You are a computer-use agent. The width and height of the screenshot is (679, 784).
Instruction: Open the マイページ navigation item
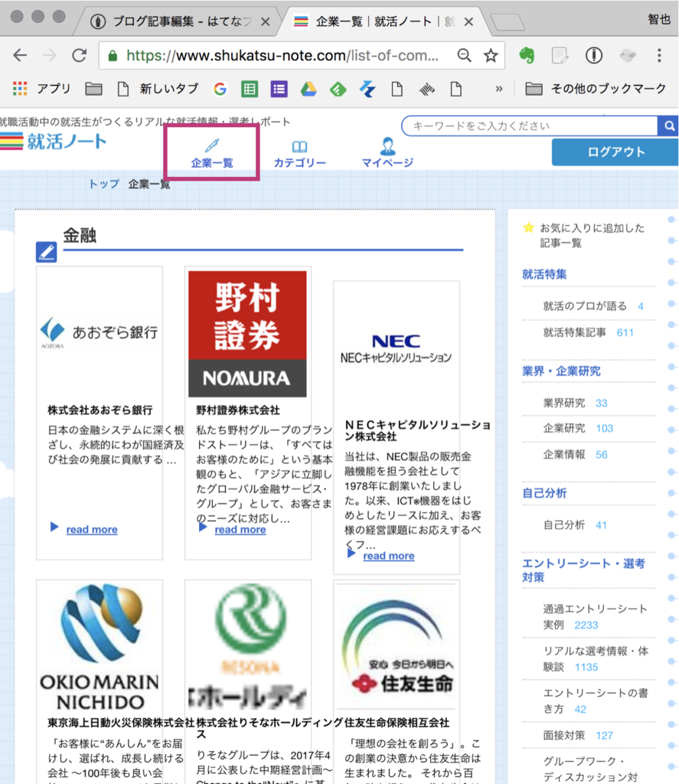387,153
